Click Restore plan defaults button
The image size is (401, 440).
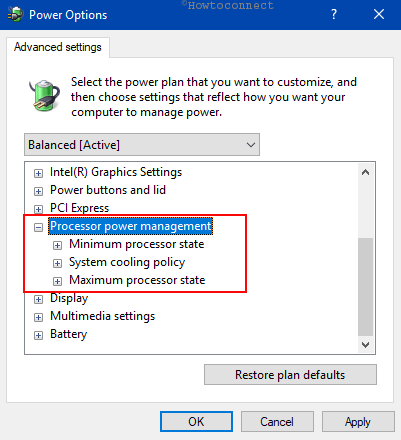point(290,375)
